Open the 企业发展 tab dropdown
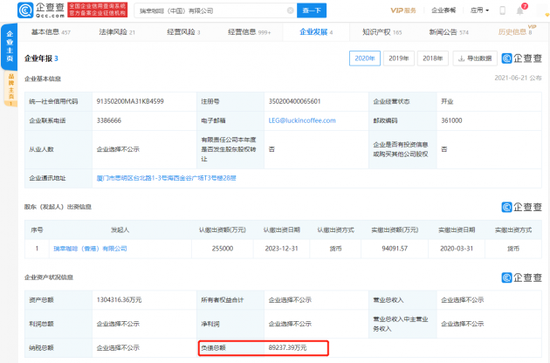Viewport: 550px width, 363px height. click(x=316, y=32)
